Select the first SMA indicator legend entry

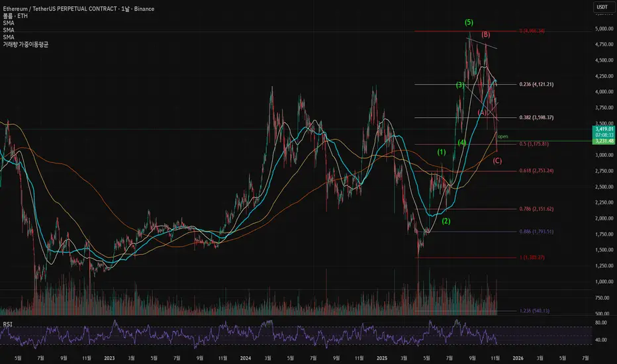[9, 23]
